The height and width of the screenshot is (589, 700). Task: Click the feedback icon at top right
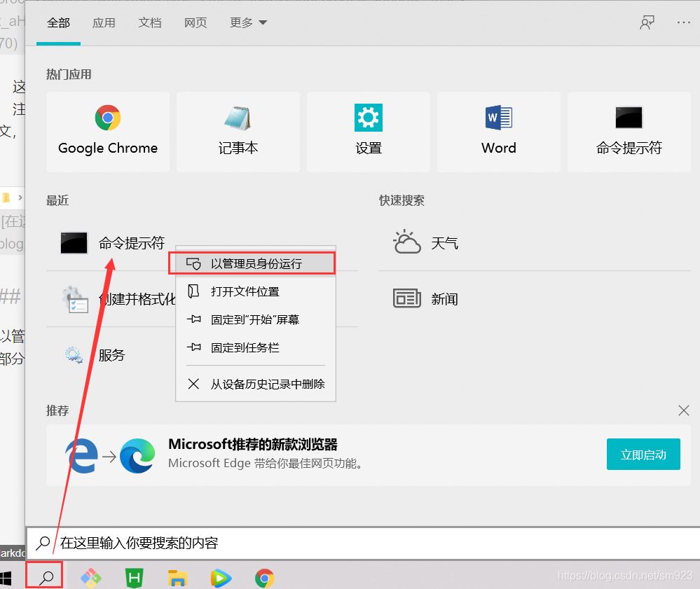point(647,22)
